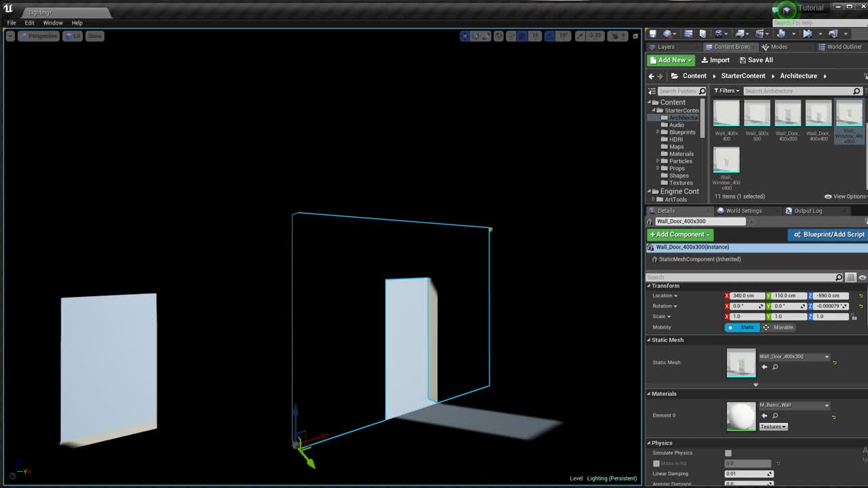Open the Edit menu

[x=30, y=23]
